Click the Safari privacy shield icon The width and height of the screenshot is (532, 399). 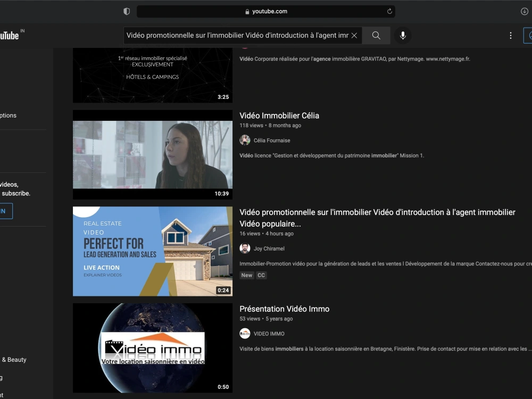(127, 11)
